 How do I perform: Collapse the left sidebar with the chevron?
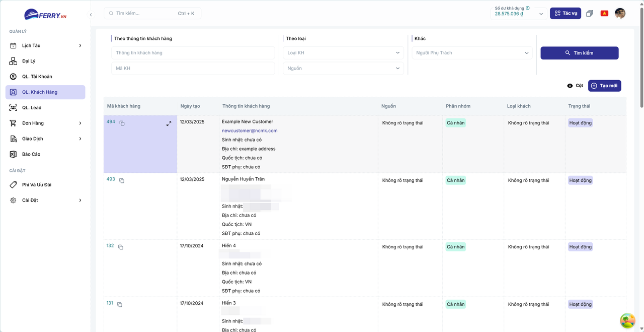[91, 15]
